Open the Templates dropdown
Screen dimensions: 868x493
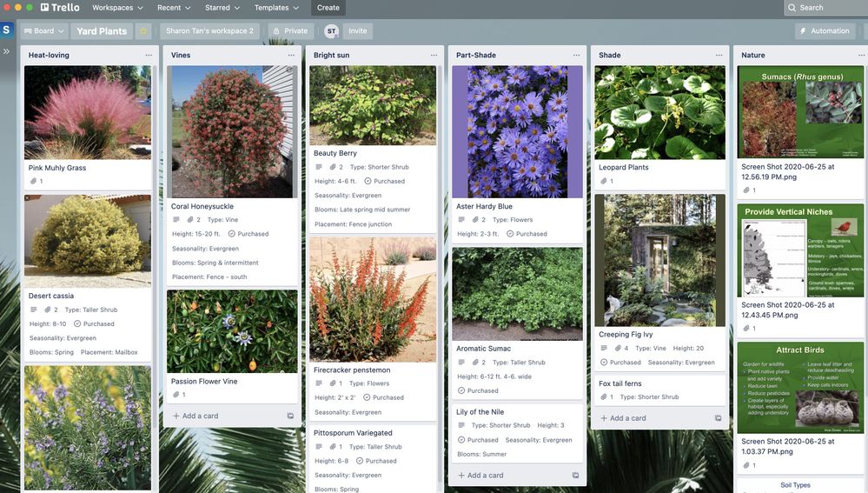click(276, 8)
